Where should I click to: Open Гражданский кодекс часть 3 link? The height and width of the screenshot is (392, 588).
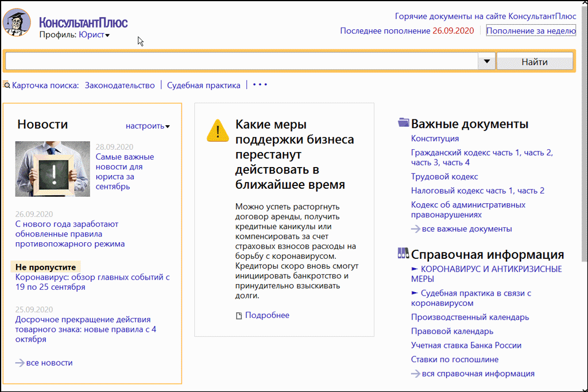(x=425, y=162)
